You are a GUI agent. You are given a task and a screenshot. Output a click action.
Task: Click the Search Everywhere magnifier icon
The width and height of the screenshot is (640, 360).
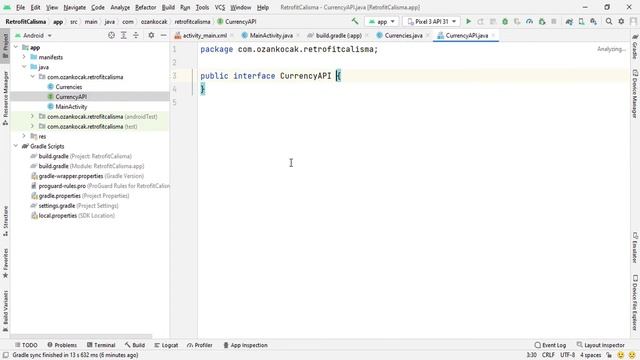coord(609,21)
